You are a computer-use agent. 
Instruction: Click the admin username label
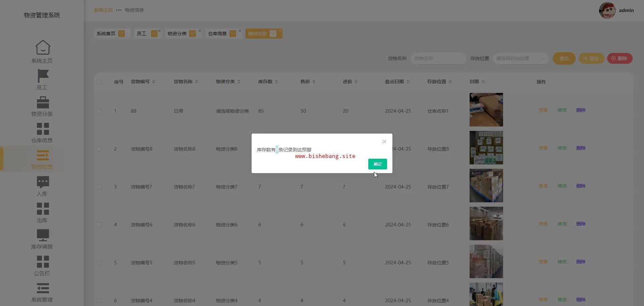pyautogui.click(x=626, y=10)
